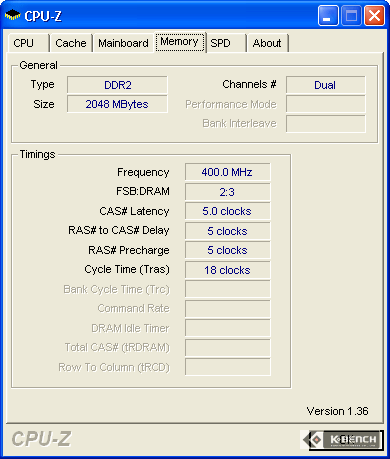Click the empty Command Rate field
Image resolution: width=390 pixels, height=459 pixels.
[228, 309]
